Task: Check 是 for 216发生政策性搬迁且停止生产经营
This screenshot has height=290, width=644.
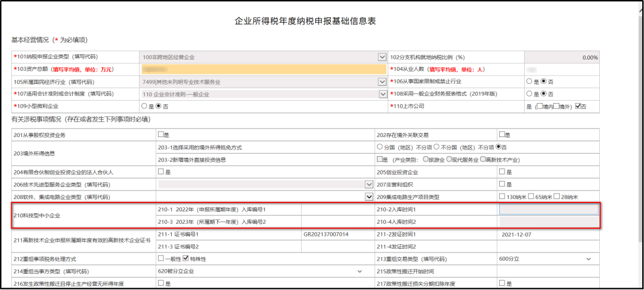Action: pyautogui.click(x=161, y=283)
